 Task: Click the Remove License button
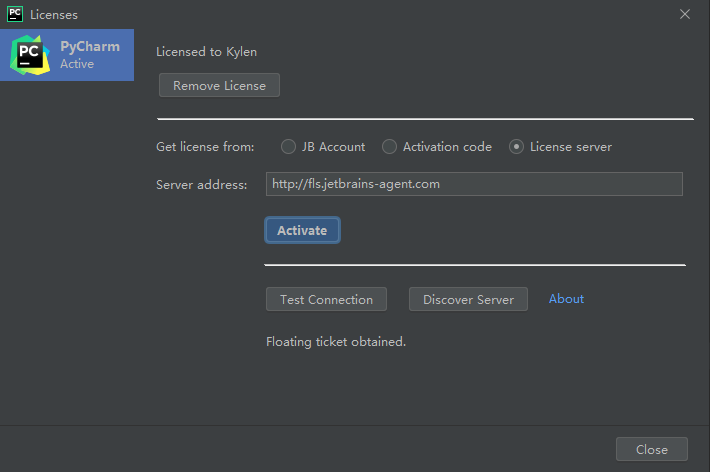click(x=219, y=85)
